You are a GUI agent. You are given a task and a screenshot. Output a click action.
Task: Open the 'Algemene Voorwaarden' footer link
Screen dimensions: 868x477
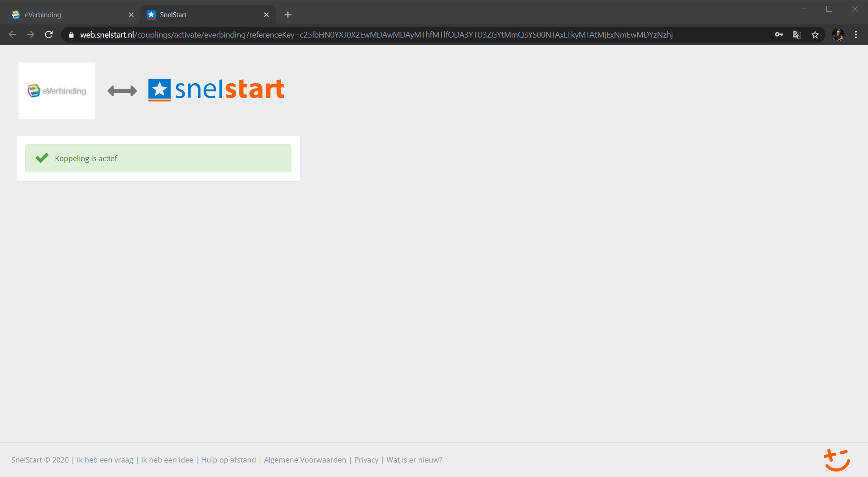pos(305,460)
